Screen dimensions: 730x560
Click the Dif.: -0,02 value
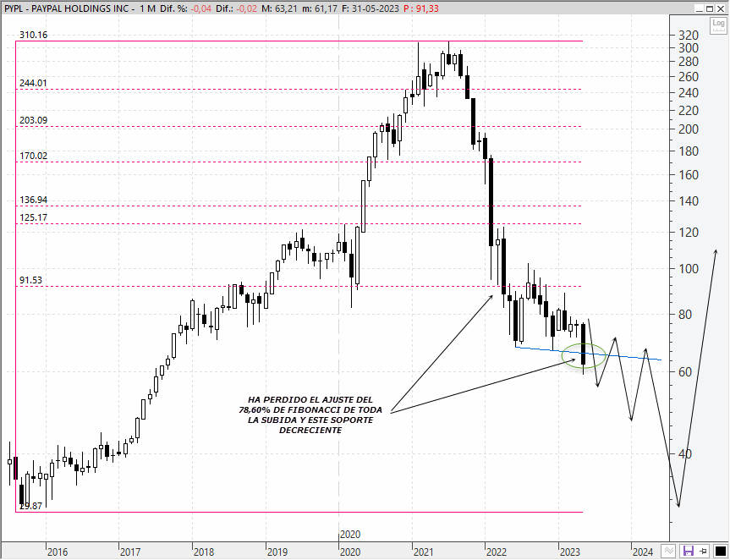tap(236, 8)
